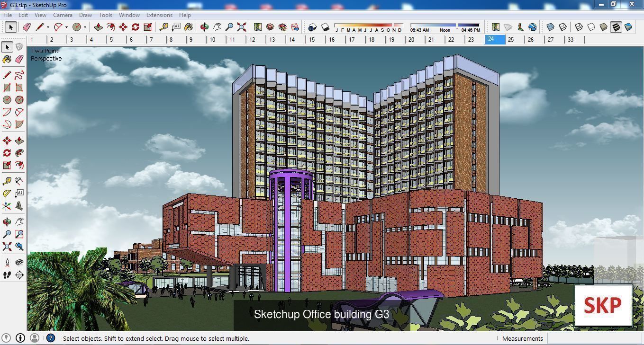Screen dimensions: 644x345
Task: Choose the Walk footprints tool
Action: tap(7, 275)
